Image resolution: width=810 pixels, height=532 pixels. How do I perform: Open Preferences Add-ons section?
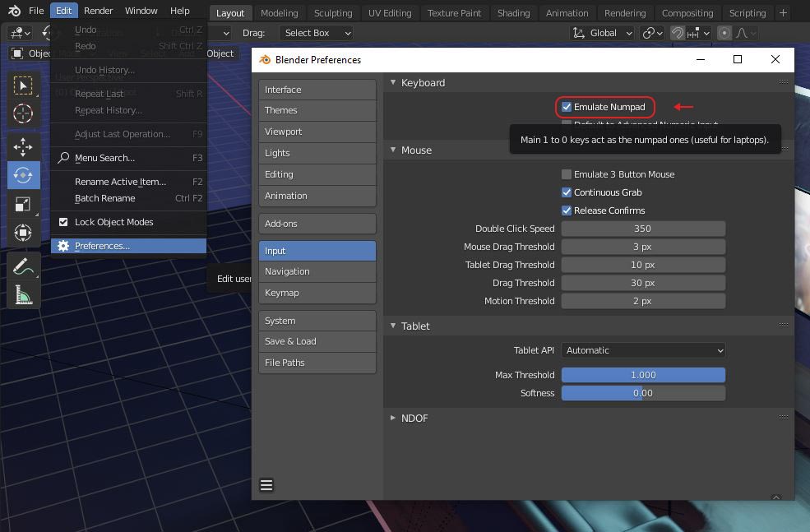(x=317, y=223)
